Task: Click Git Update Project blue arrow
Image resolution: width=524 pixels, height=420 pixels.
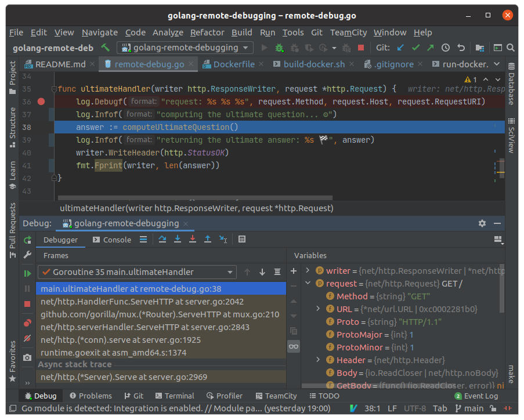Action: pos(401,48)
